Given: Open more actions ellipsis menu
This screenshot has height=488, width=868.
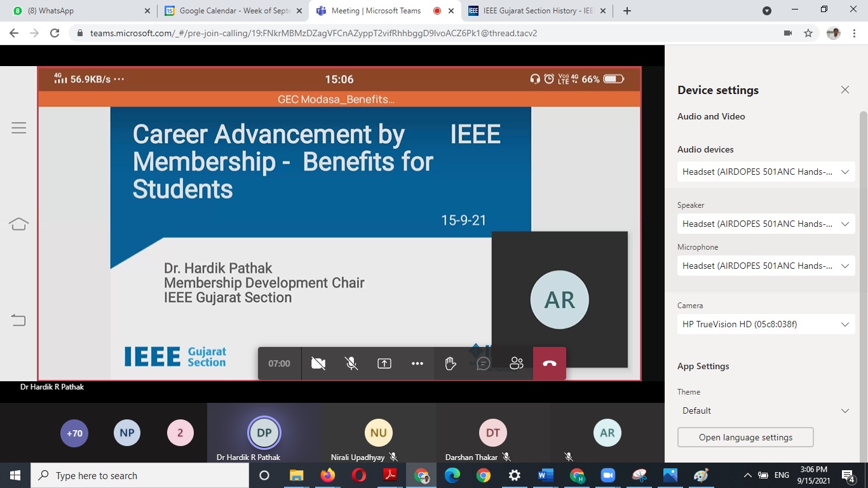Looking at the screenshot, I should pos(417,363).
